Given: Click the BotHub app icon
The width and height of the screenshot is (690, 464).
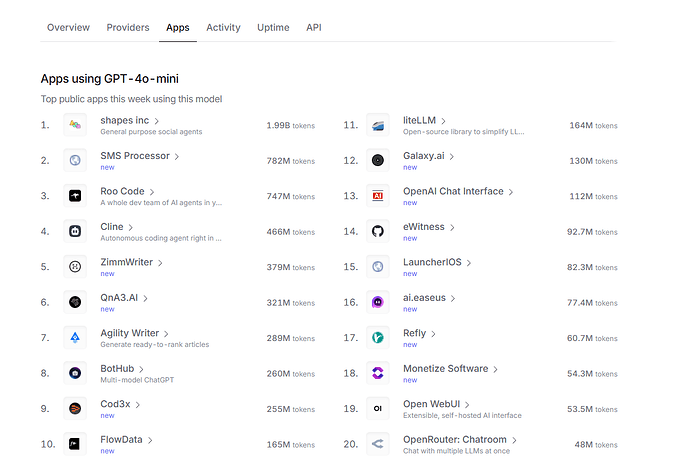Looking at the screenshot, I should [75, 373].
